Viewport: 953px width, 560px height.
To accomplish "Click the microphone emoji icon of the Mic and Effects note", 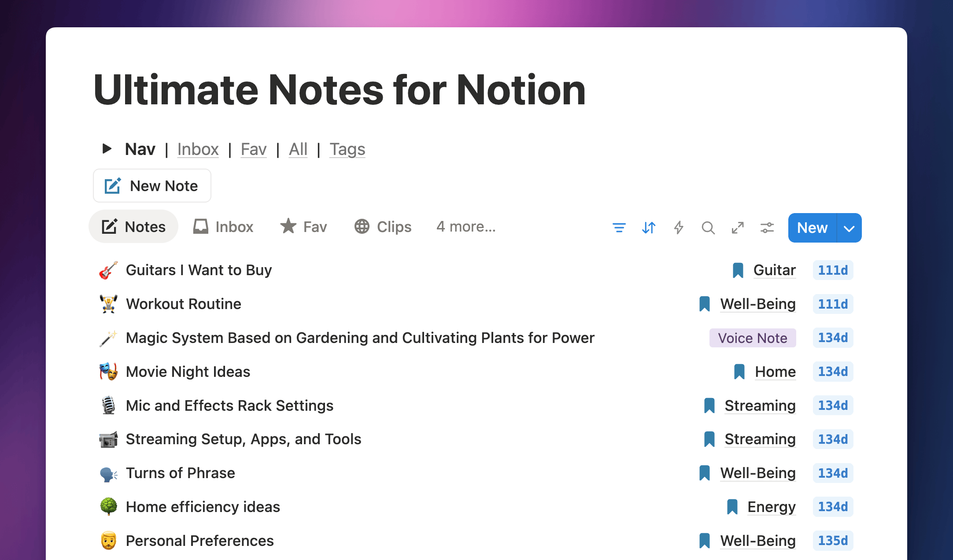I will [108, 405].
